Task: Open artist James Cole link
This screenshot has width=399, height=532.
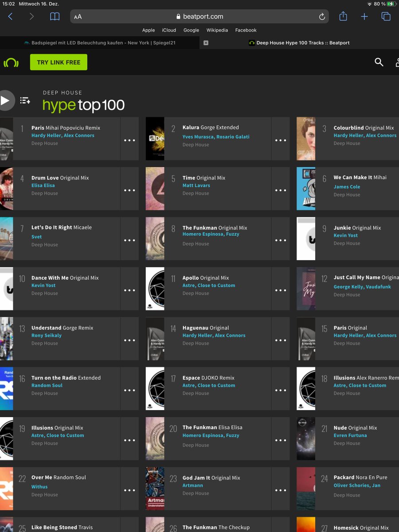Action: 347,187
